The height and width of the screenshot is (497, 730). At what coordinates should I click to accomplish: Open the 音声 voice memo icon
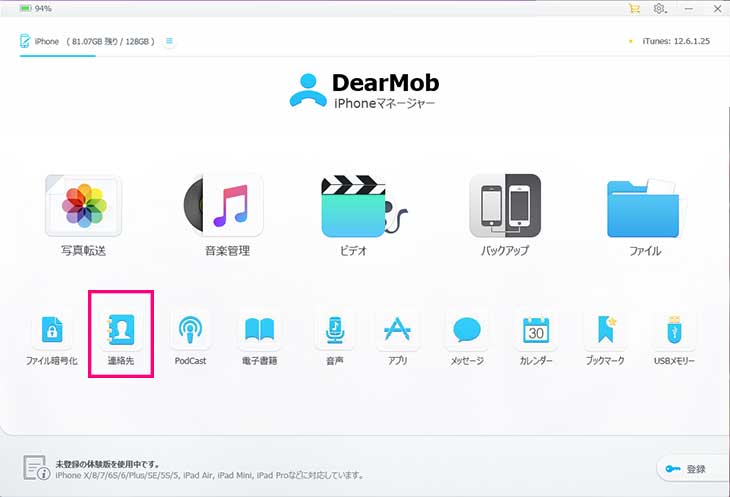335,330
